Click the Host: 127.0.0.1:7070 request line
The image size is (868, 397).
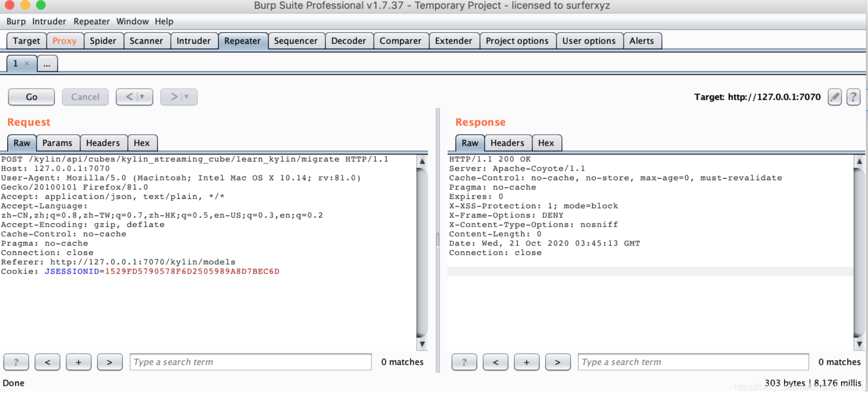55,169
